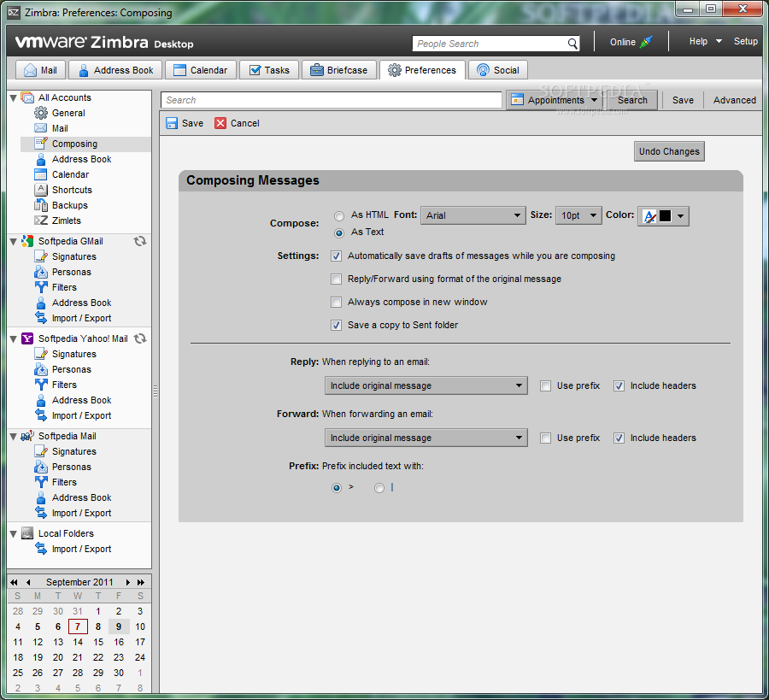Click the Yahoo icon next to Softpedia Yahoo! Mail
769x700 pixels.
27,338
